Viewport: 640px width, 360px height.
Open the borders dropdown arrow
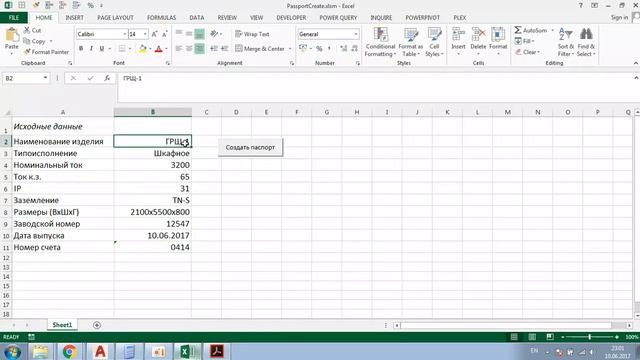click(130, 49)
